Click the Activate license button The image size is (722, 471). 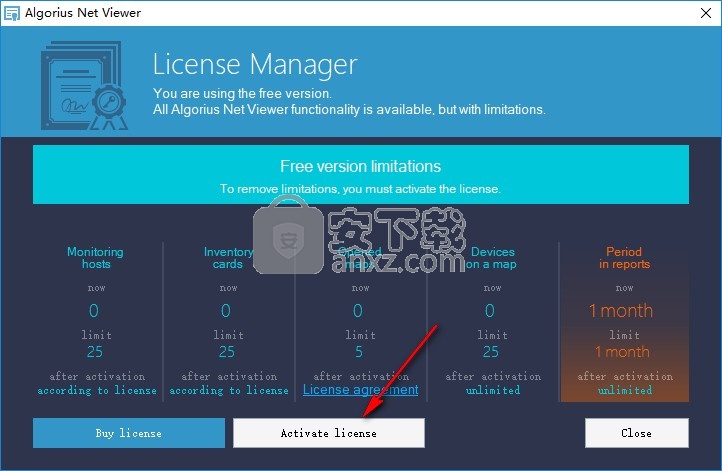pyautogui.click(x=329, y=433)
